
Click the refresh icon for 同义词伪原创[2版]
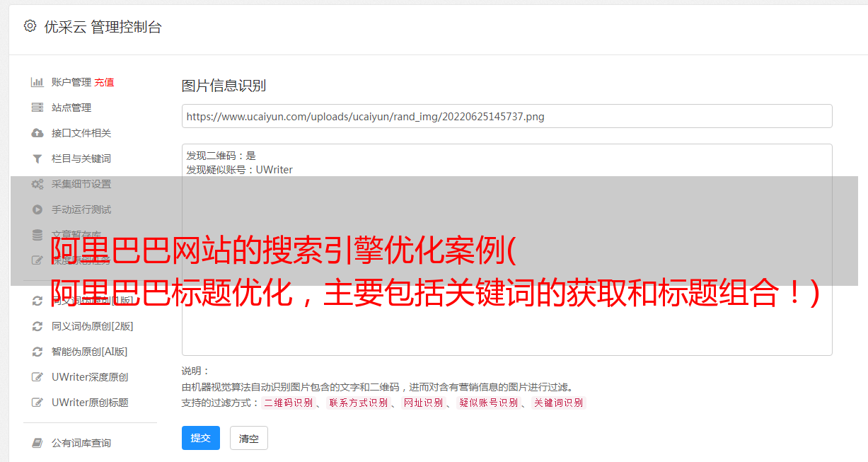(x=37, y=326)
